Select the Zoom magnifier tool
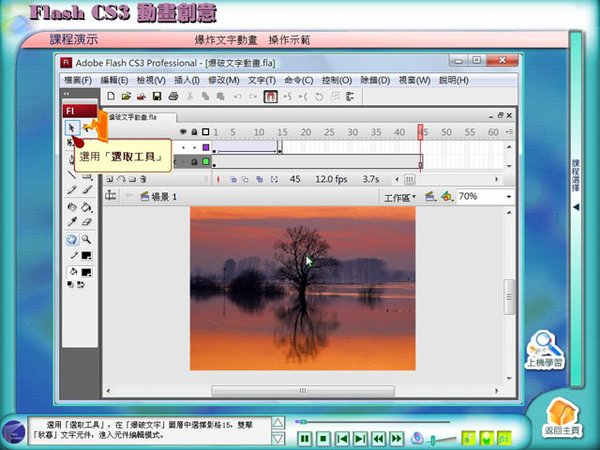Viewport: 600px width, 450px height. [x=87, y=240]
